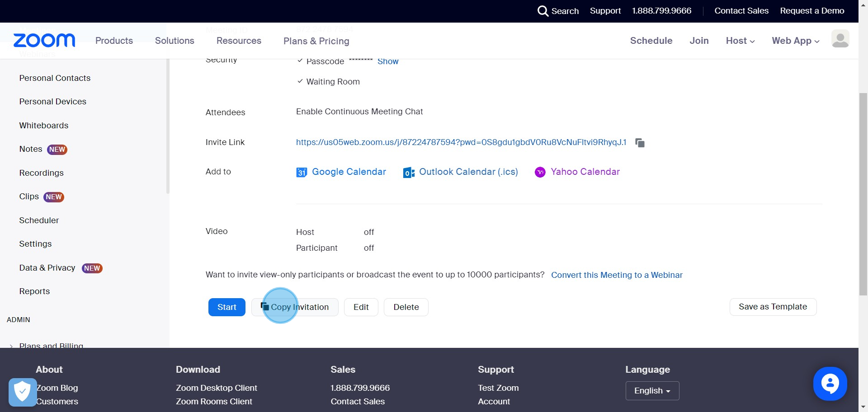Open Zoom Rooms Client footer link

pyautogui.click(x=214, y=402)
